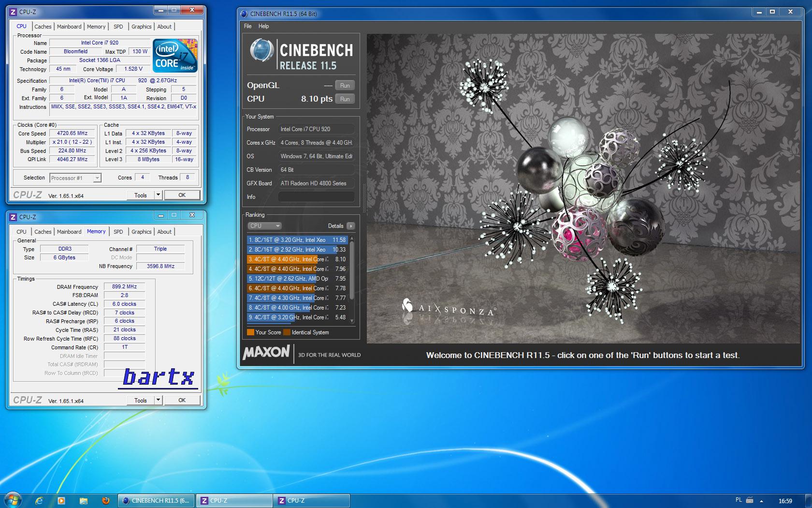Click OK in the Memory CPU-Z window
Screen dimensions: 812x508
[182, 400]
